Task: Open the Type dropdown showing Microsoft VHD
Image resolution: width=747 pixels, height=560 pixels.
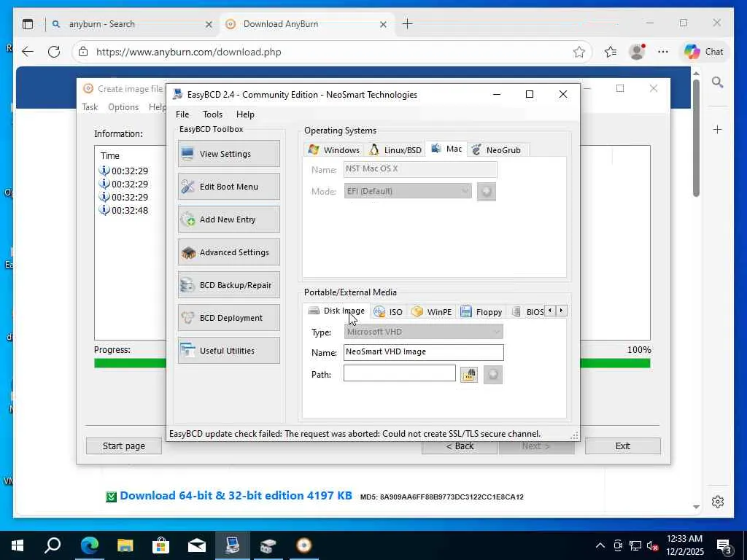Action: pyautogui.click(x=423, y=332)
